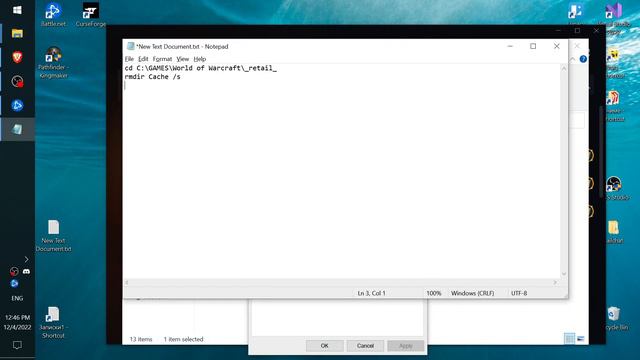Viewport: 640px width, 360px height.
Task: Collapse the Explorer ribbon chevron
Action: pos(572,60)
